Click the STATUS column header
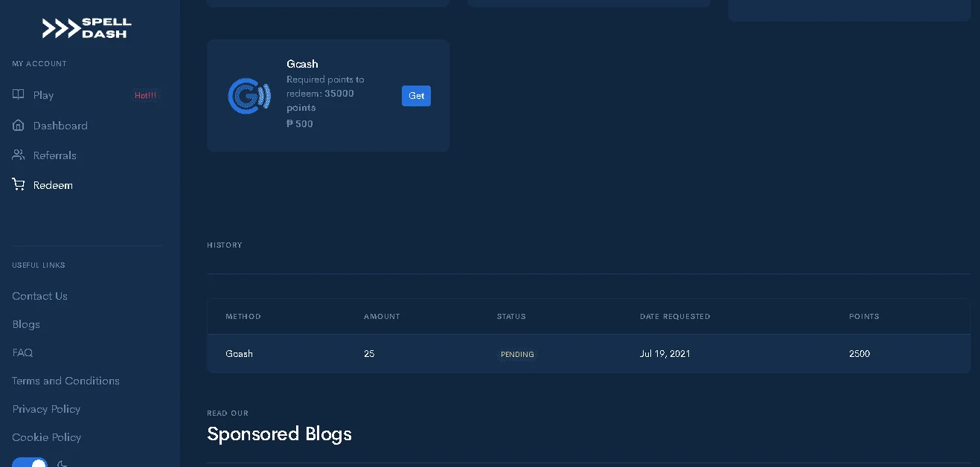Viewport: 980px width, 467px height. pyautogui.click(x=511, y=316)
